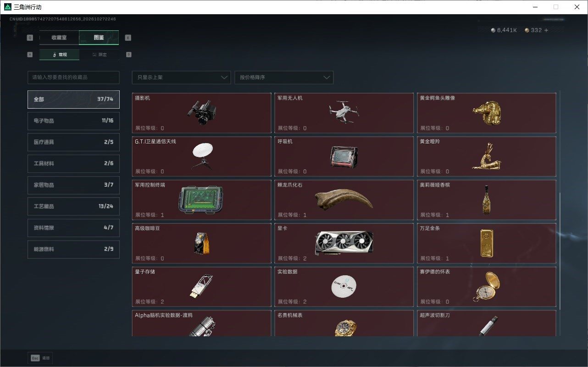The width and height of the screenshot is (588, 367).
Task: Select the 高级咖啡豆 coffee bag item
Action: pos(202,243)
